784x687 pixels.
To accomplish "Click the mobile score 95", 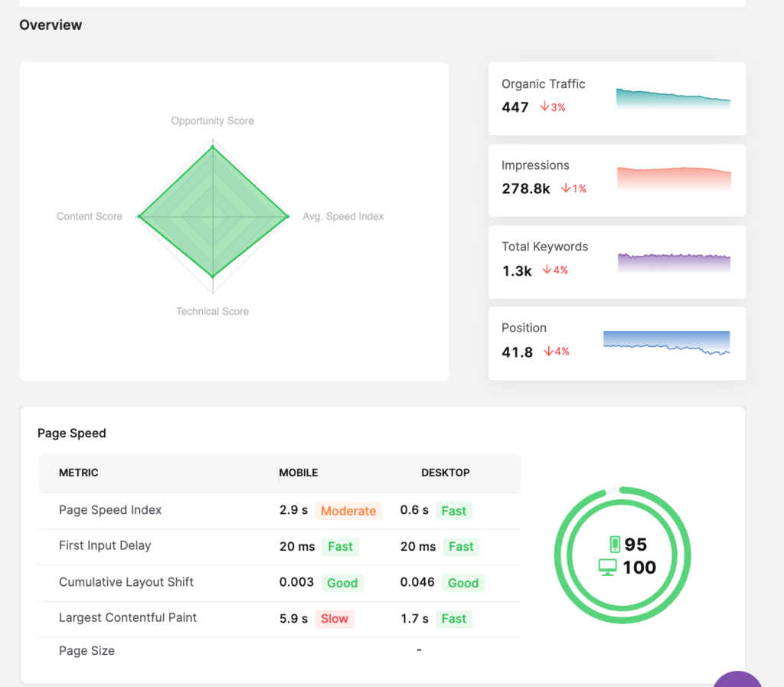I will (x=635, y=545).
